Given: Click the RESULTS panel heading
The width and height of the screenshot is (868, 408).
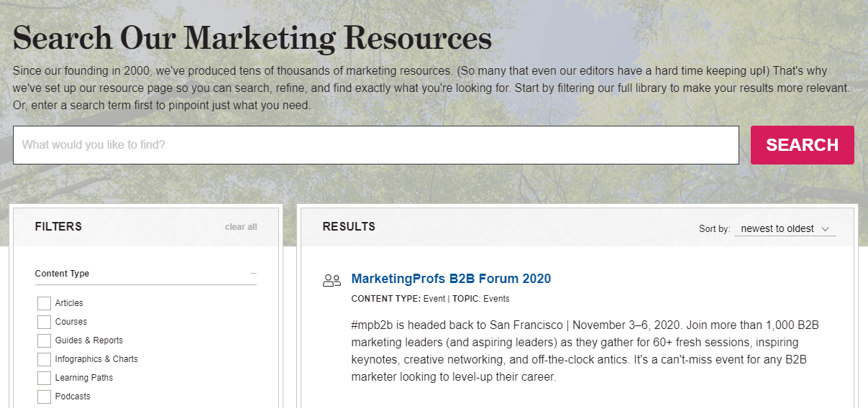Looking at the screenshot, I should (x=349, y=226).
